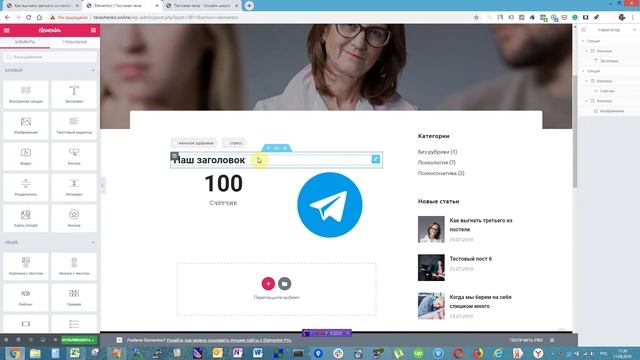Image resolution: width=640 pixels, height=360 pixels.
Task: Open a new browser tab
Action: 249,6
